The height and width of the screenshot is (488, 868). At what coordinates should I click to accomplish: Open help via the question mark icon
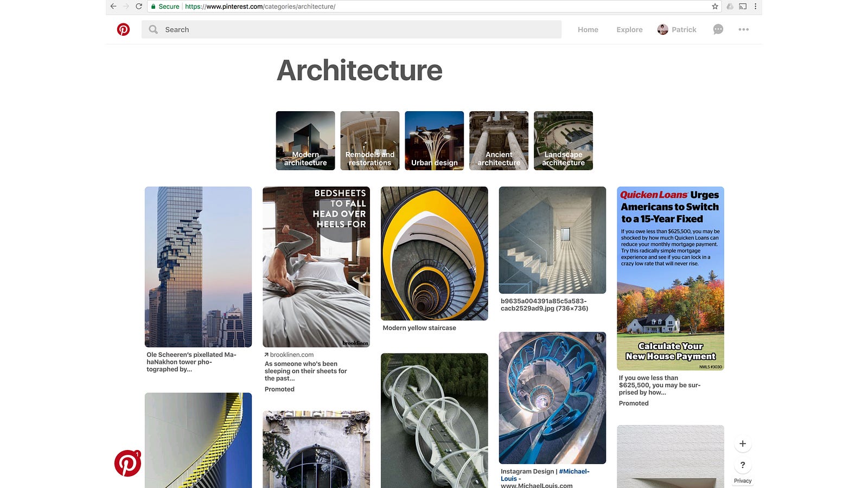(x=743, y=465)
